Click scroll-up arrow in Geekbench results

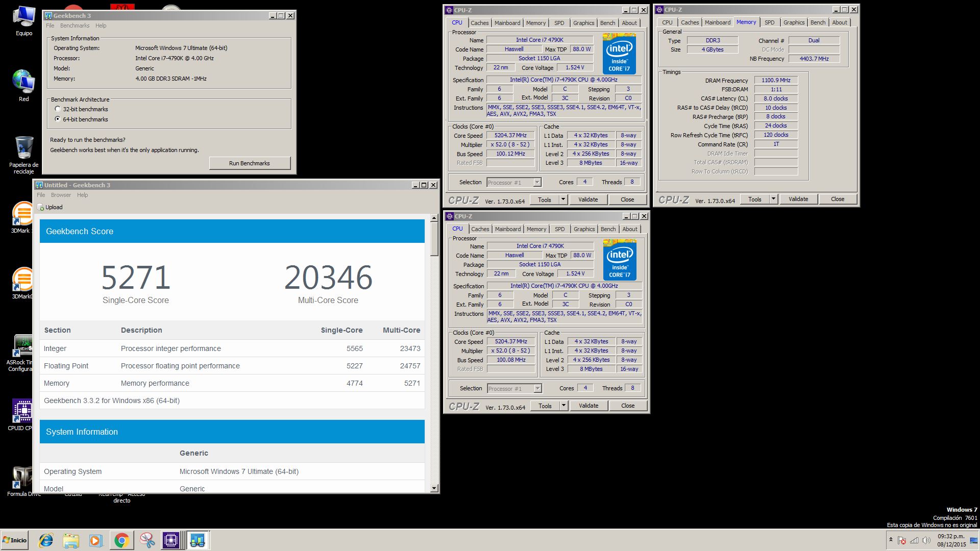point(434,218)
